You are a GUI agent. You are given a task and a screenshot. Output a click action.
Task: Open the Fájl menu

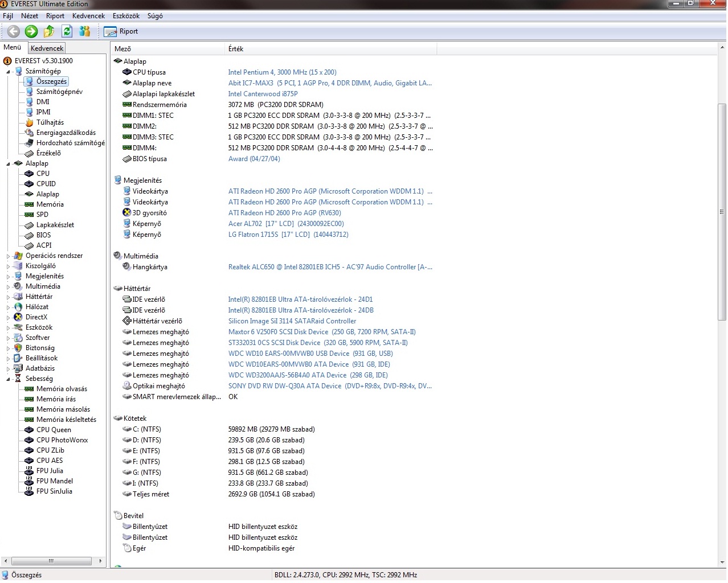point(8,16)
